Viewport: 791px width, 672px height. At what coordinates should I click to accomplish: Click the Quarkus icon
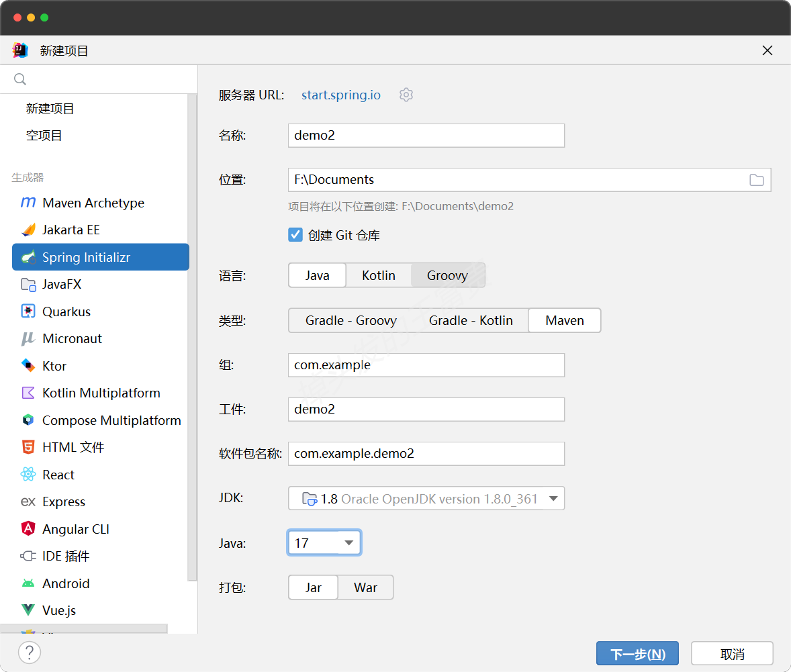(x=28, y=311)
